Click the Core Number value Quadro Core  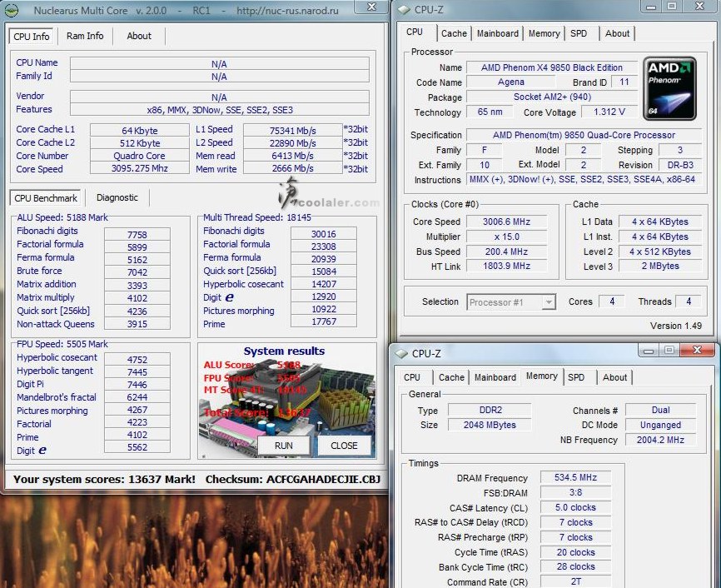coord(139,156)
